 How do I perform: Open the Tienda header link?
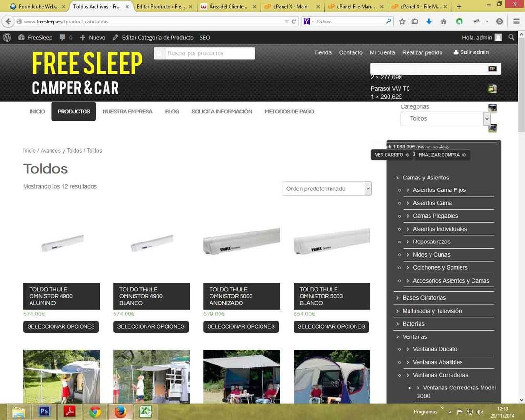coord(323,52)
